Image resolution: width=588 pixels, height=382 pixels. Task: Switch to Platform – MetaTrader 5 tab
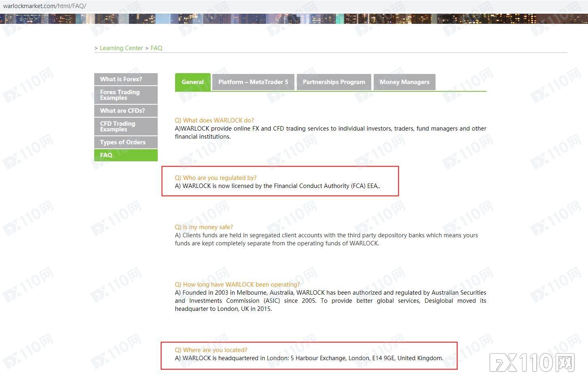click(x=253, y=82)
